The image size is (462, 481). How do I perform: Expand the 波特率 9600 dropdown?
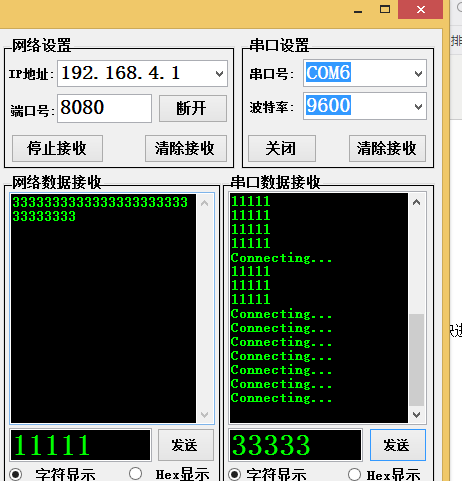click(x=418, y=106)
